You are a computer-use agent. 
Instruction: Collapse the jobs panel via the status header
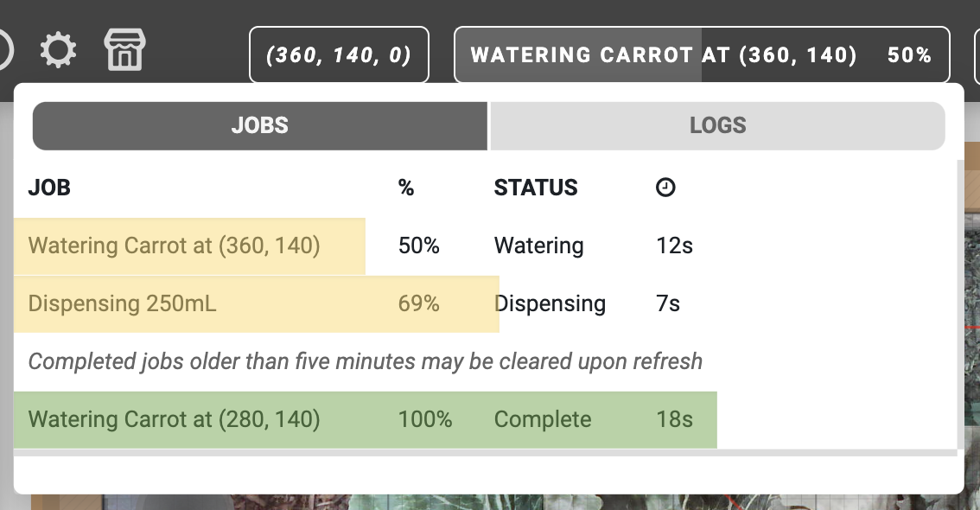(700, 54)
